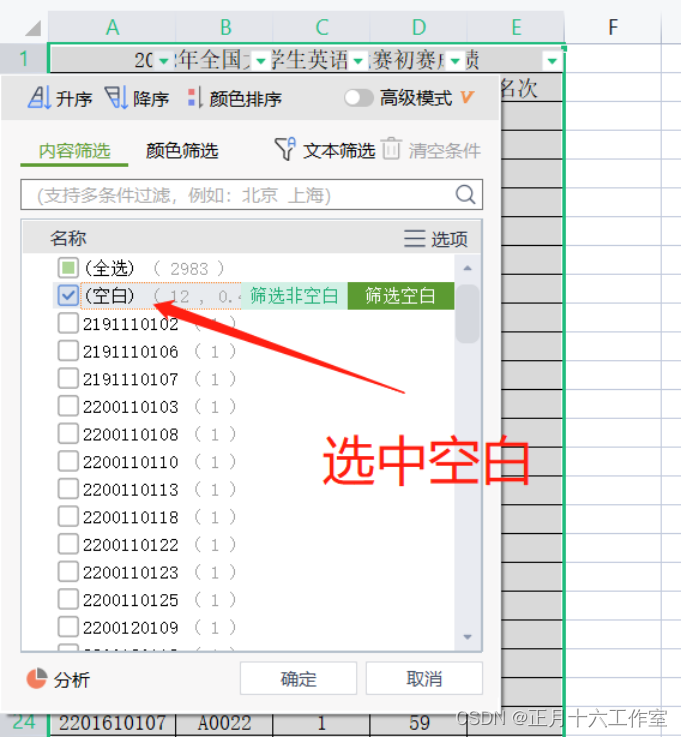Select column D header
Image resolution: width=682 pixels, height=737 pixels.
[419, 27]
